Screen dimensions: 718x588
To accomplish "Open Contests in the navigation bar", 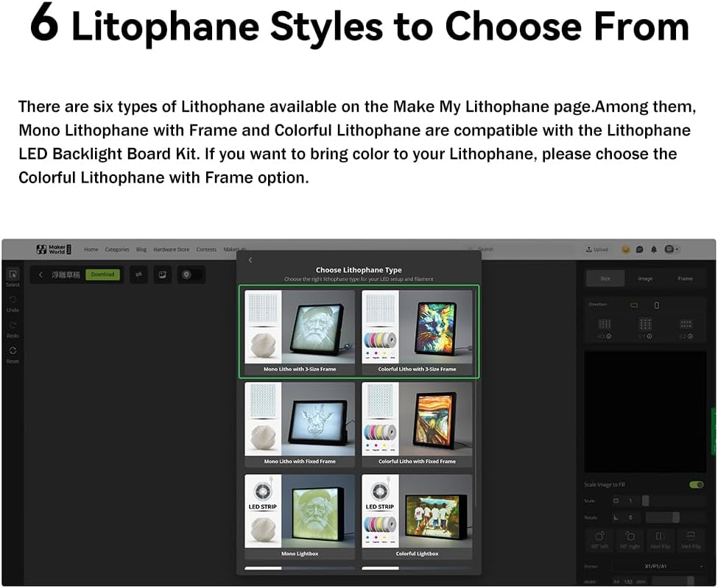I will (x=206, y=249).
